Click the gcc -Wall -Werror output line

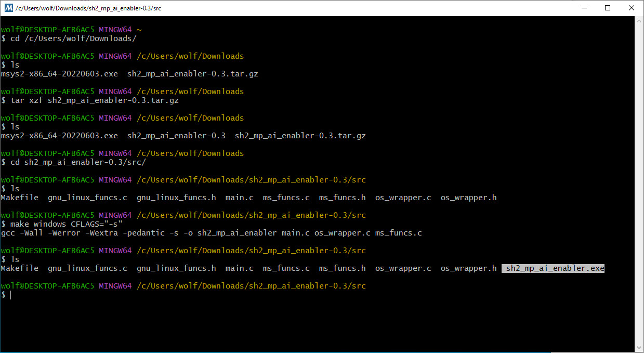[211, 233]
